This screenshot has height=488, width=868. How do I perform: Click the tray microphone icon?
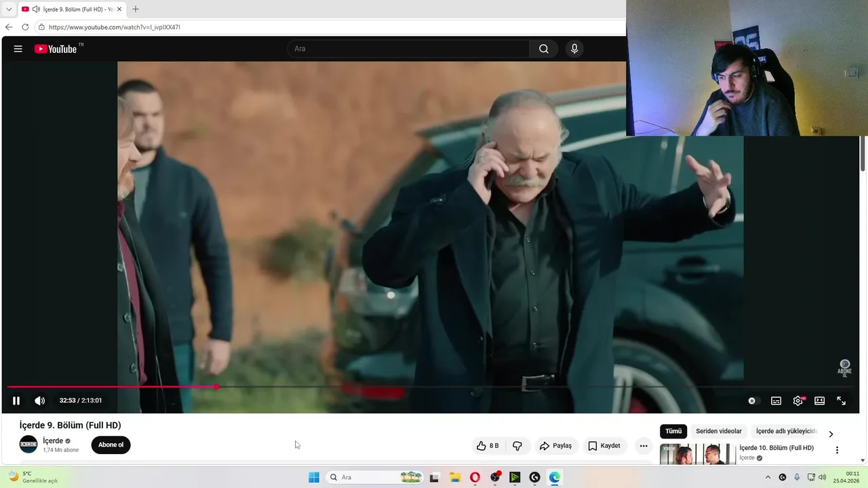click(x=797, y=477)
